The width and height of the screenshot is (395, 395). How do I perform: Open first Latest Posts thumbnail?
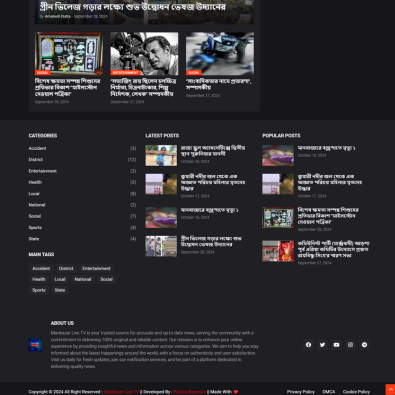coord(161,155)
